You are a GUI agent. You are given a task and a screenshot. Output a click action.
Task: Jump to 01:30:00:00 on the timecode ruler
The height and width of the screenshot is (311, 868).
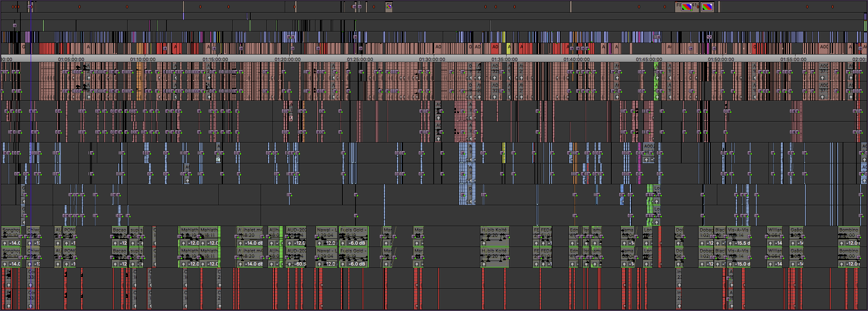click(432, 59)
